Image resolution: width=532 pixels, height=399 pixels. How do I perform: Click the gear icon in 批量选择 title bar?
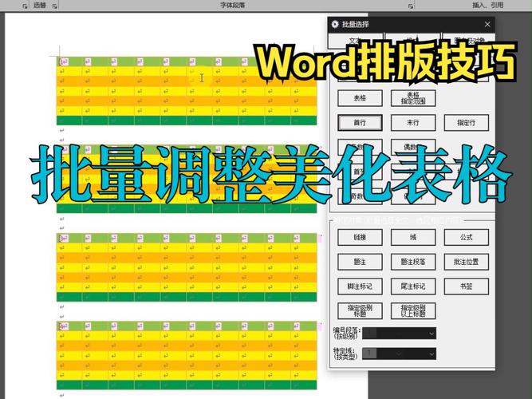(335, 24)
